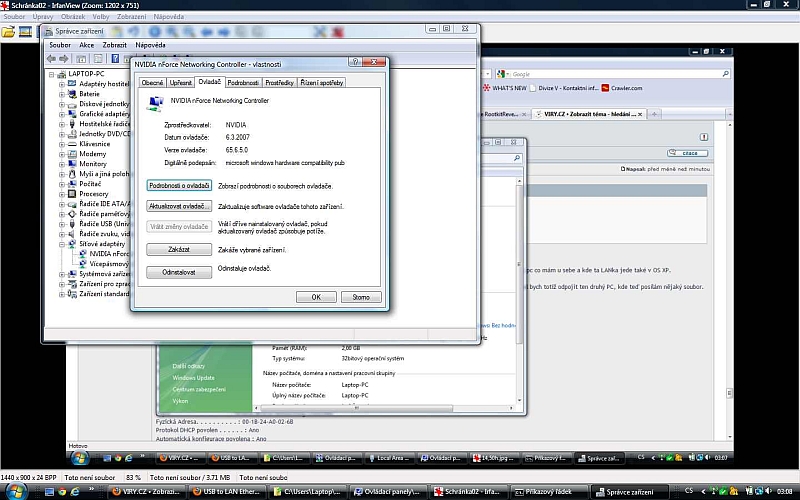The width and height of the screenshot is (800, 500).
Task: Switch to the Prostředky tab
Action: tap(279, 83)
